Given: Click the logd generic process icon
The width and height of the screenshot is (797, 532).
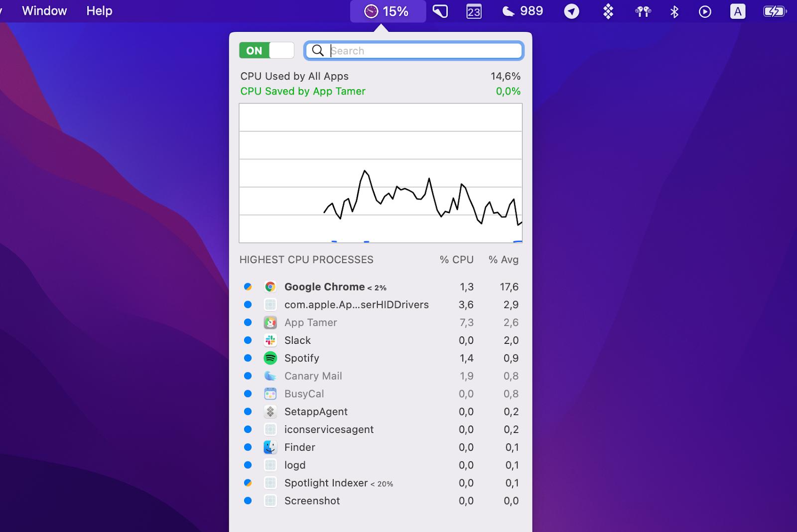Looking at the screenshot, I should pyautogui.click(x=270, y=465).
